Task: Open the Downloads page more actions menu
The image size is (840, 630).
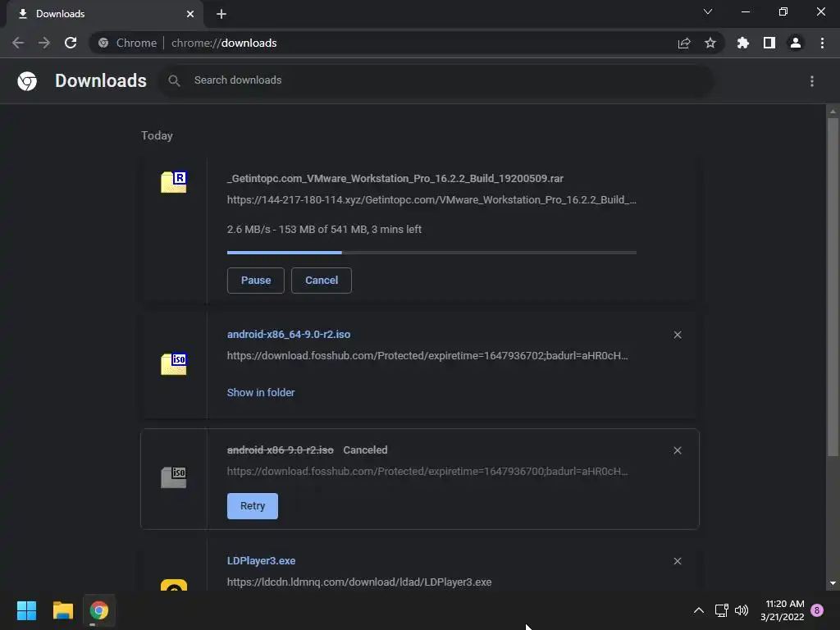Action: [x=812, y=81]
